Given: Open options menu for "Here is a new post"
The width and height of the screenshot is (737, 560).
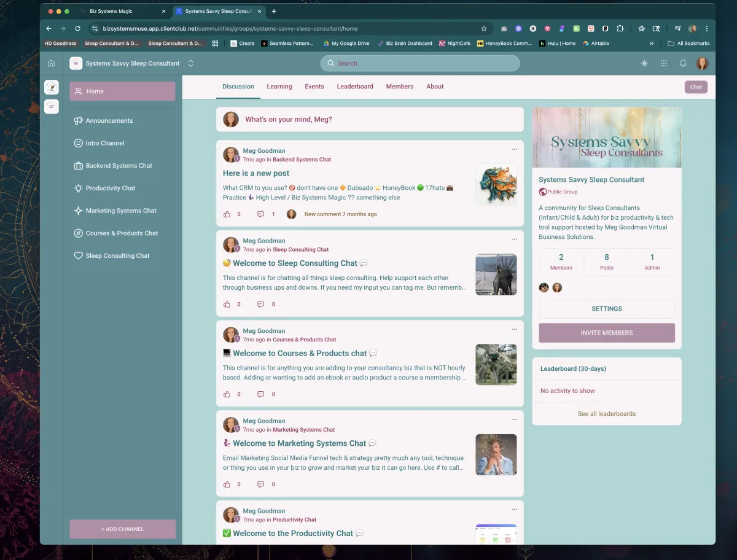Looking at the screenshot, I should (x=515, y=149).
